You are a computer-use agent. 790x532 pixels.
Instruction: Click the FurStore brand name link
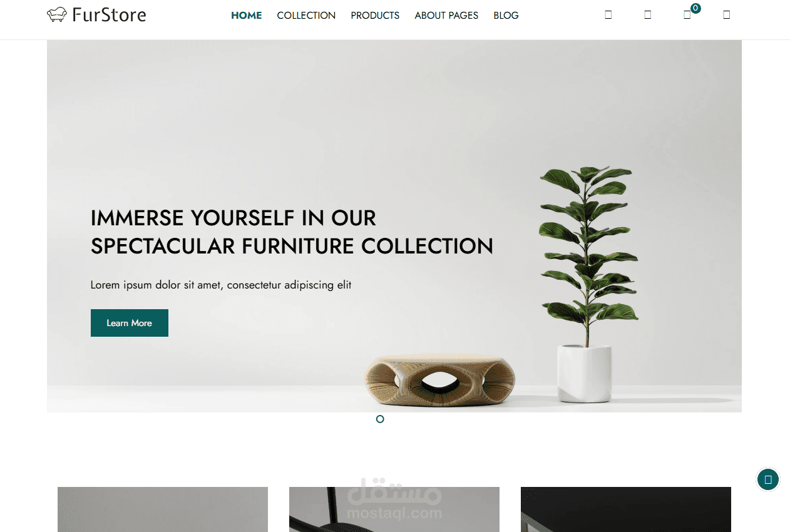click(x=109, y=14)
